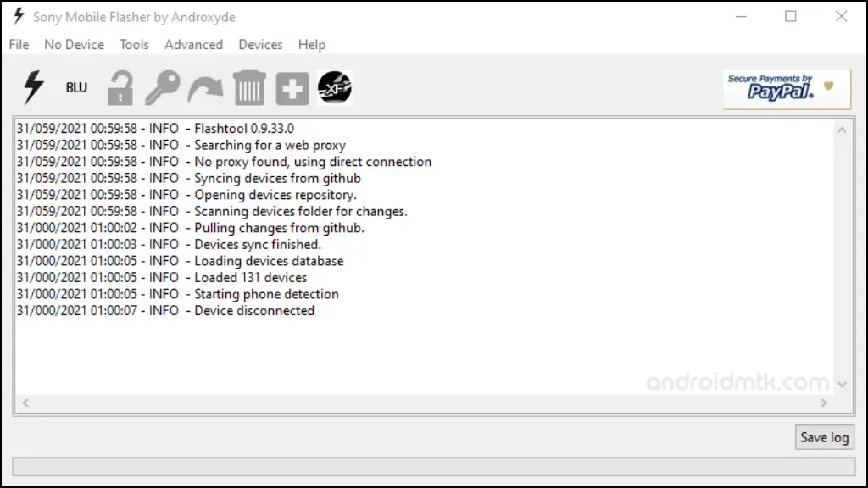Click the key icon in toolbar
This screenshot has height=488, width=868.
(162, 87)
